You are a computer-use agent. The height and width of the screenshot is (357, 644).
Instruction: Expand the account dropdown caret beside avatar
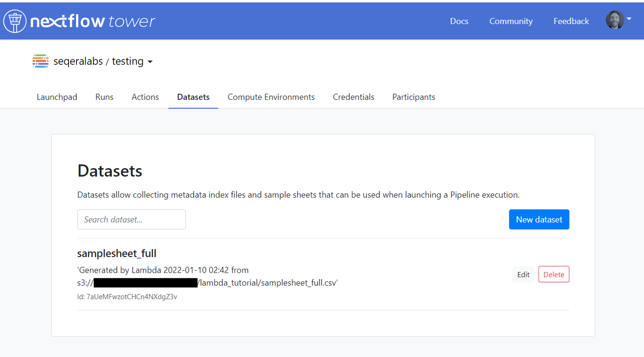coord(629,19)
